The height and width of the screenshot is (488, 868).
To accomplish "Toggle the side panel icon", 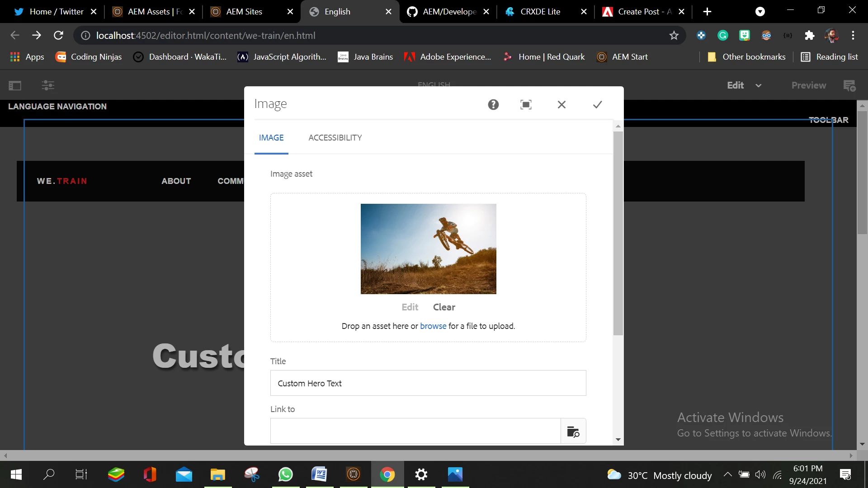I will pos(15,85).
